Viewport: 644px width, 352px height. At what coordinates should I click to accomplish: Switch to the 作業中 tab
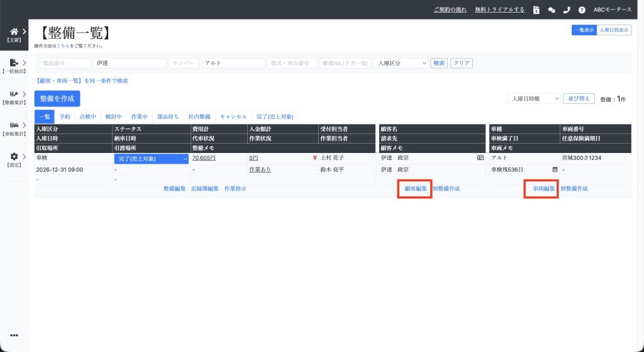139,116
